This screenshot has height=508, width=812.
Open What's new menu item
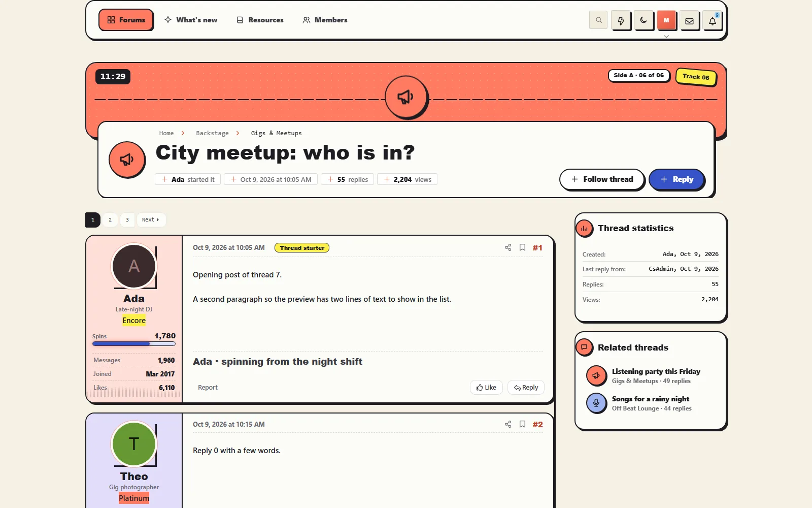[191, 20]
